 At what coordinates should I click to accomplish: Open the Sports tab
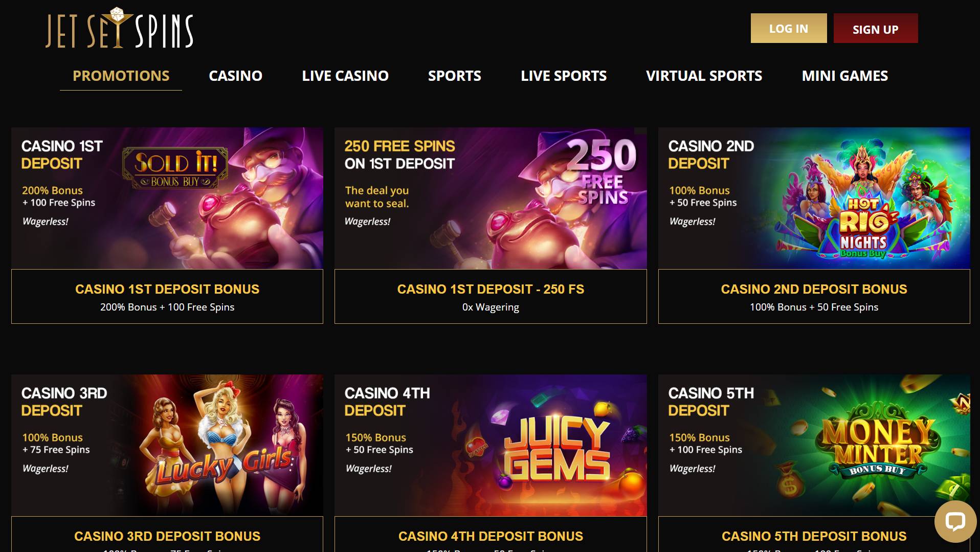(x=454, y=76)
